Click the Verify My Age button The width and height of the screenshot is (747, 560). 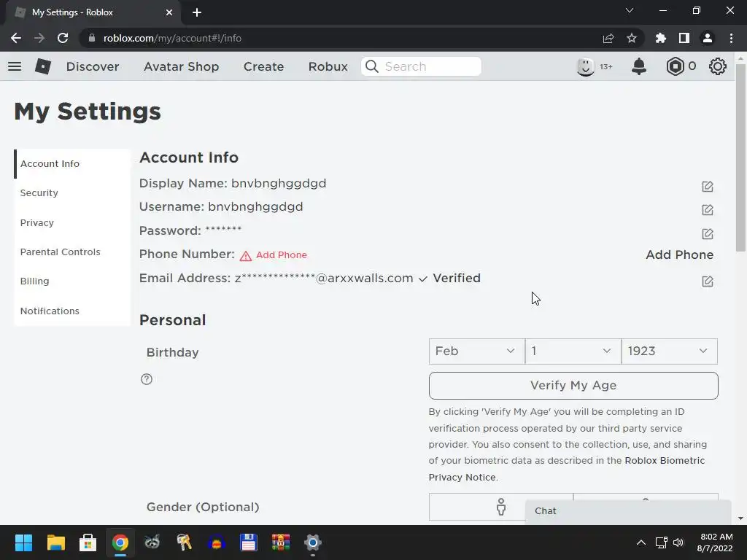[x=573, y=385]
